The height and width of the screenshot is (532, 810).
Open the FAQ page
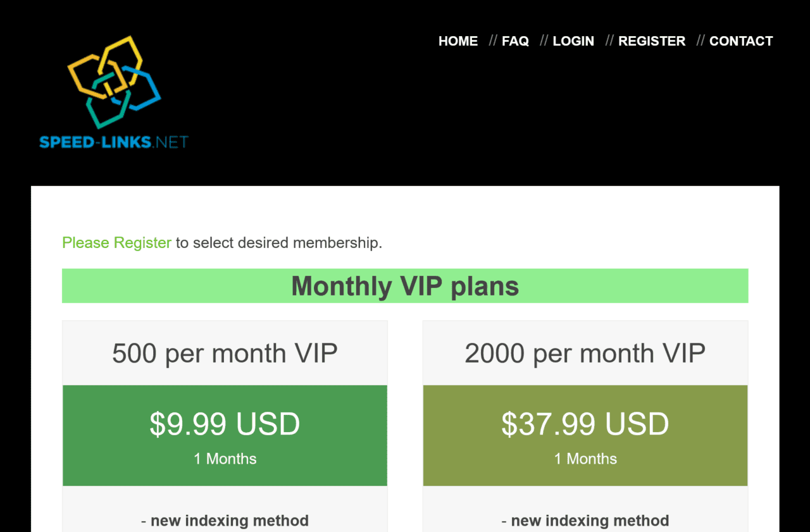pos(515,40)
